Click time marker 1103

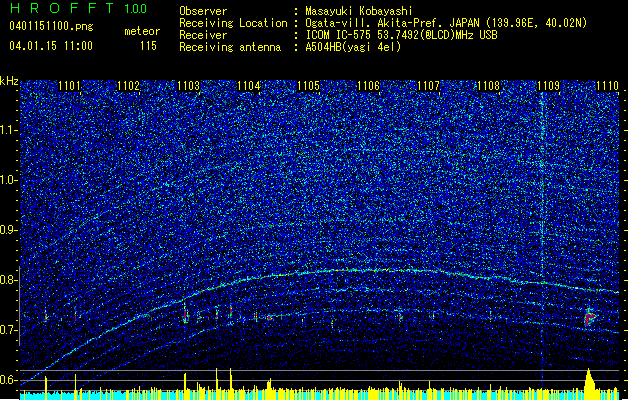188,86
